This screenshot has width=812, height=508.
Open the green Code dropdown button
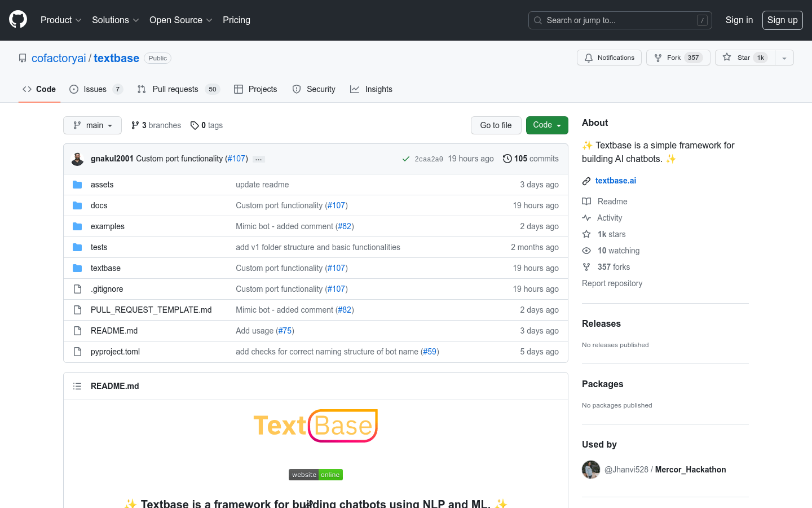(547, 125)
